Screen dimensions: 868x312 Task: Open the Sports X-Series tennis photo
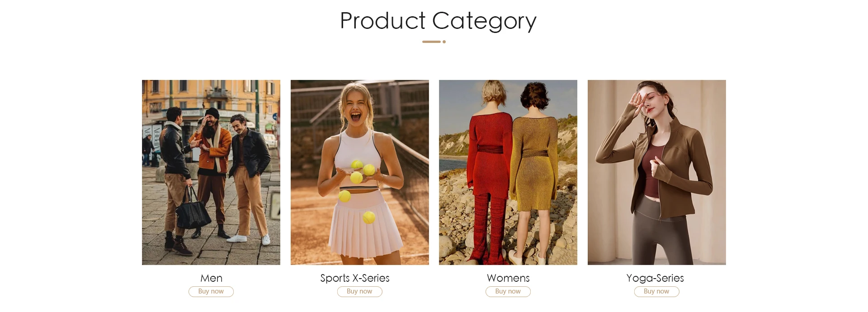360,172
